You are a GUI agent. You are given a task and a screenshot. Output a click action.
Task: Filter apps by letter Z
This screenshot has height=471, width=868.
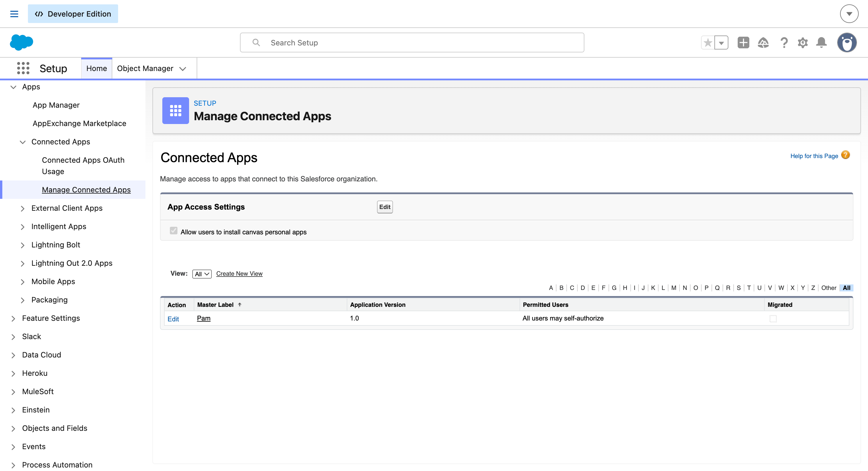pyautogui.click(x=813, y=288)
